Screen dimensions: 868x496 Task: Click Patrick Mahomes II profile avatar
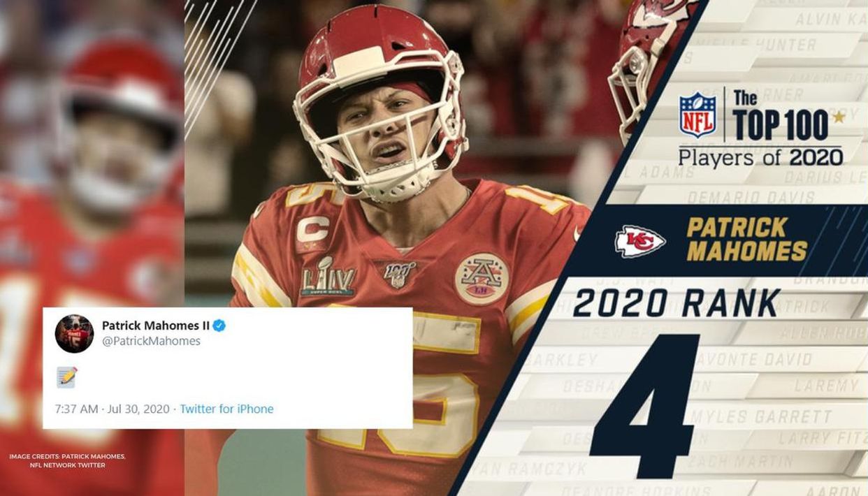pos(74,333)
